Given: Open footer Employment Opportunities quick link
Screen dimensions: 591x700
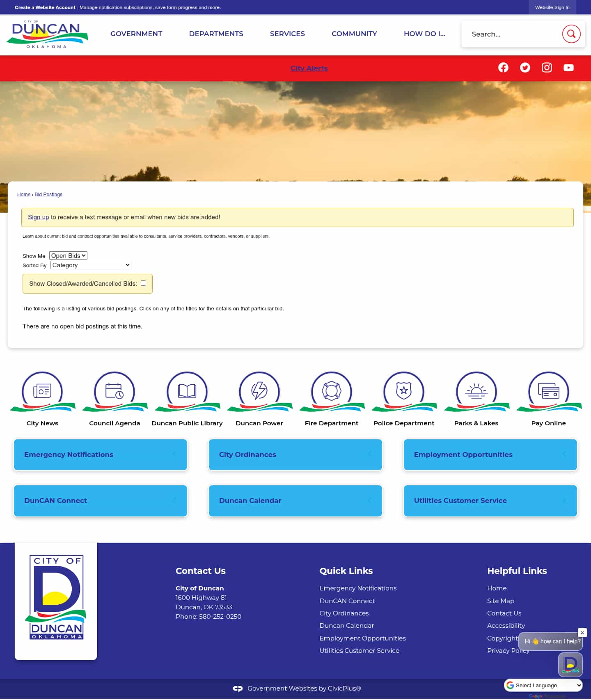Looking at the screenshot, I should (362, 638).
